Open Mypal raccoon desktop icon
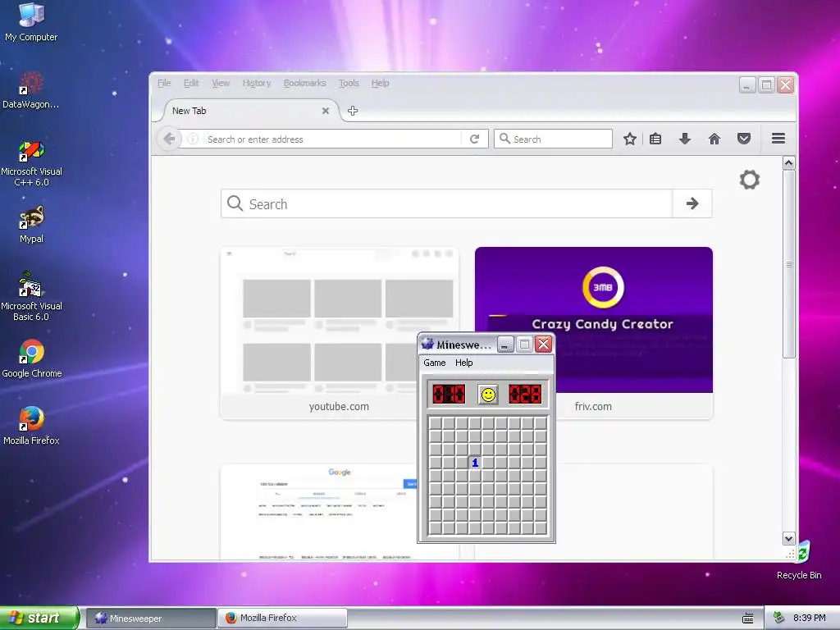Screen dimensions: 840x630 31,224
